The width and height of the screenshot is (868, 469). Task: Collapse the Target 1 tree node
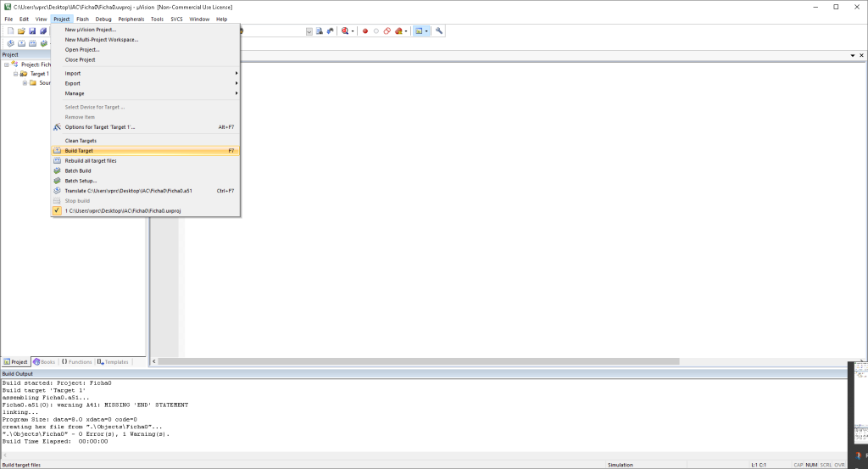[15, 74]
